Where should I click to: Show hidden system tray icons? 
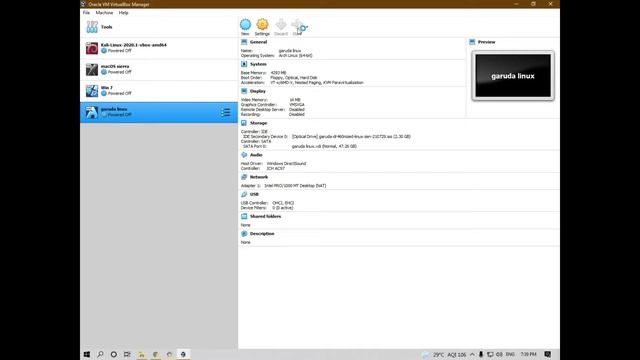click(472, 354)
